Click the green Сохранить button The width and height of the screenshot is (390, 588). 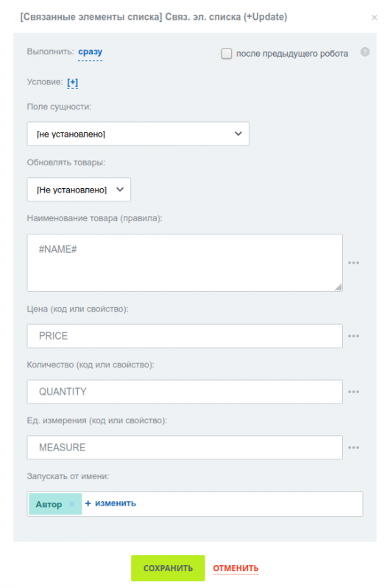(x=168, y=567)
